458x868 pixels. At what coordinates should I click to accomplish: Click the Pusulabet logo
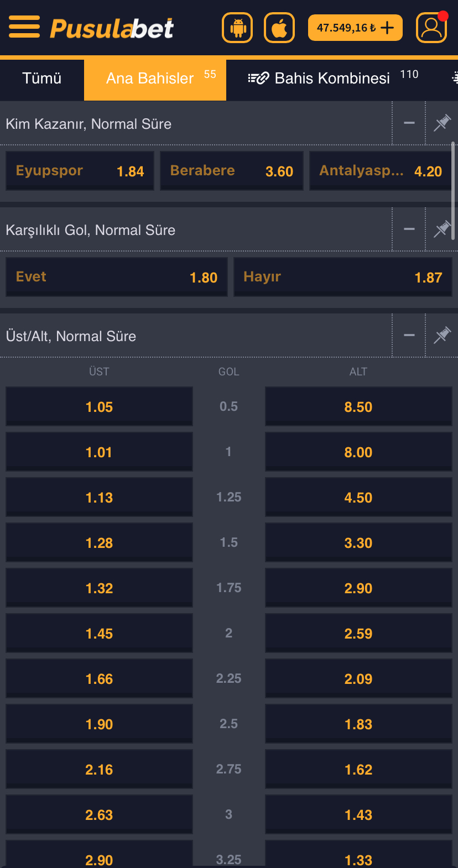click(x=112, y=28)
